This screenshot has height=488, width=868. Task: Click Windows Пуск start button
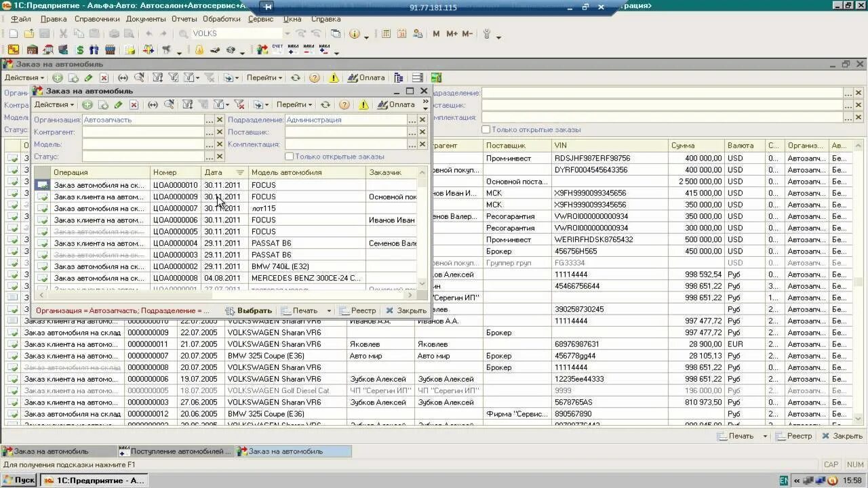click(x=19, y=481)
